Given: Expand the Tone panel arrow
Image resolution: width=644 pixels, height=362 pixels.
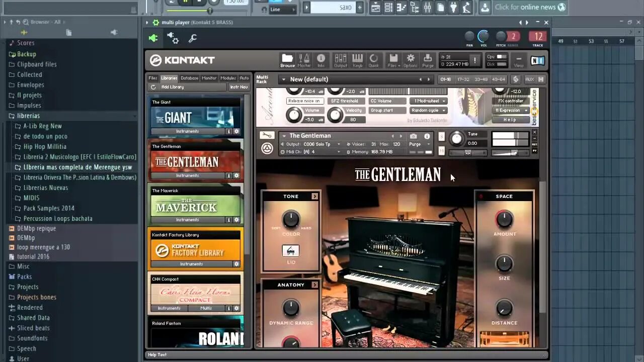Looking at the screenshot, I should (315, 197).
